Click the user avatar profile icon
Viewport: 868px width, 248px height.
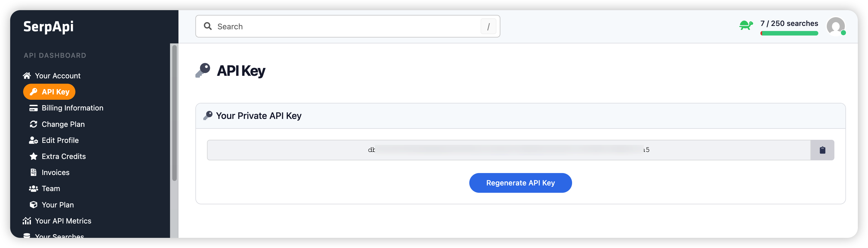836,26
